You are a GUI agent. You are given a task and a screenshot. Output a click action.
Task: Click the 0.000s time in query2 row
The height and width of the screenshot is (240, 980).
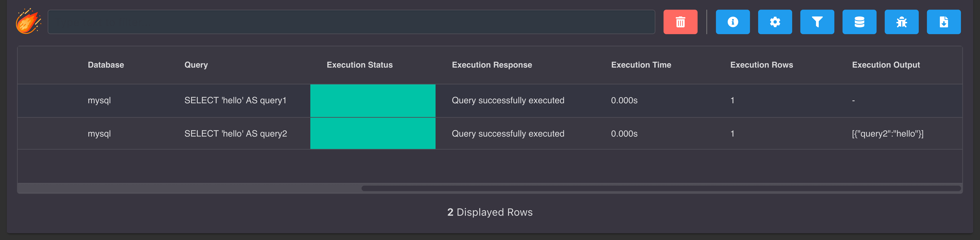(x=624, y=134)
